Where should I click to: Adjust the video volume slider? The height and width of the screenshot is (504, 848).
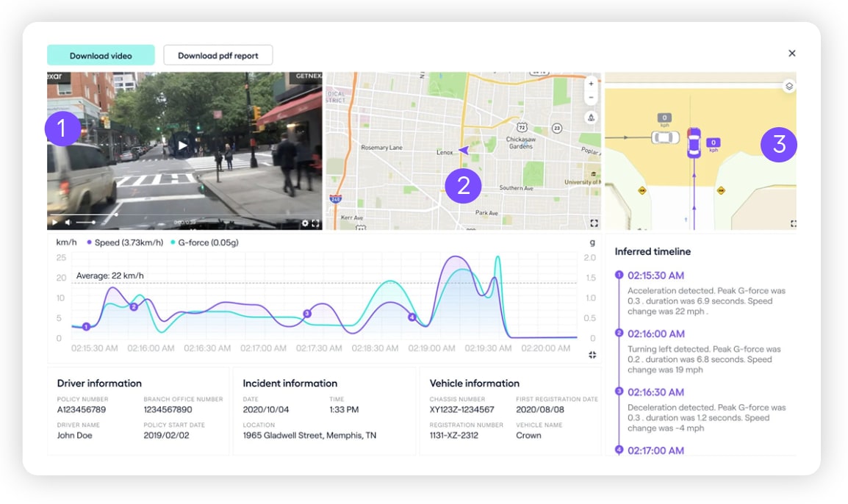coord(85,223)
